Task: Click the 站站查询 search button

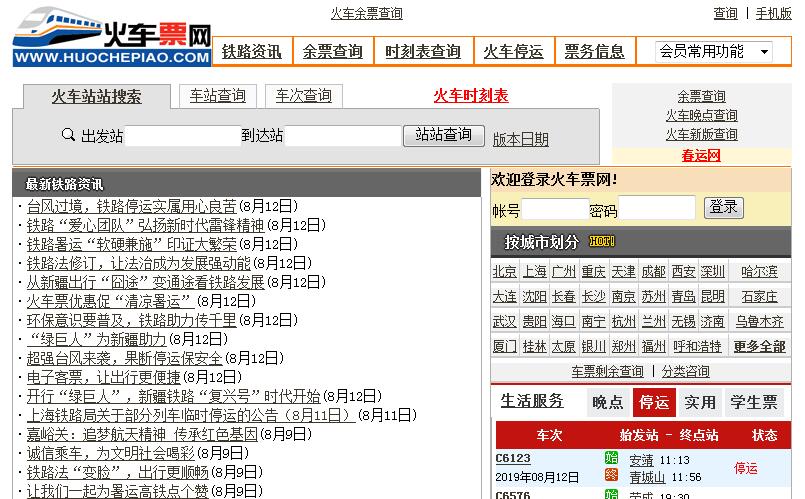Action: [x=443, y=135]
